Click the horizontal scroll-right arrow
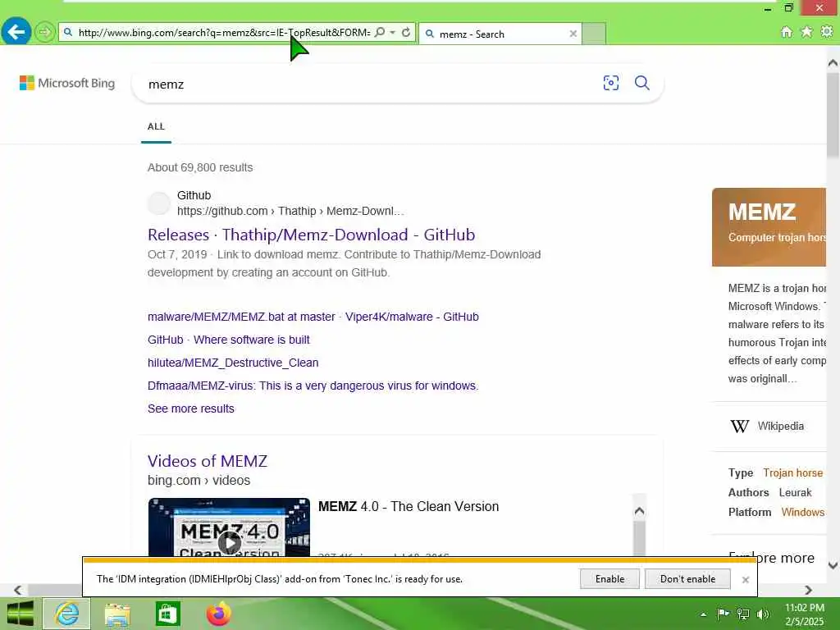The height and width of the screenshot is (630, 840). (808, 590)
